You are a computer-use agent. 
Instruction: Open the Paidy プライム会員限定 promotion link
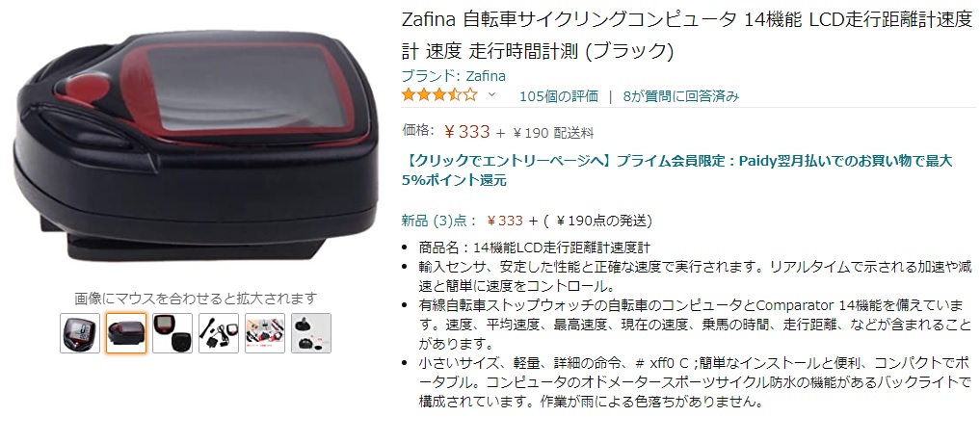pyautogui.click(x=676, y=170)
